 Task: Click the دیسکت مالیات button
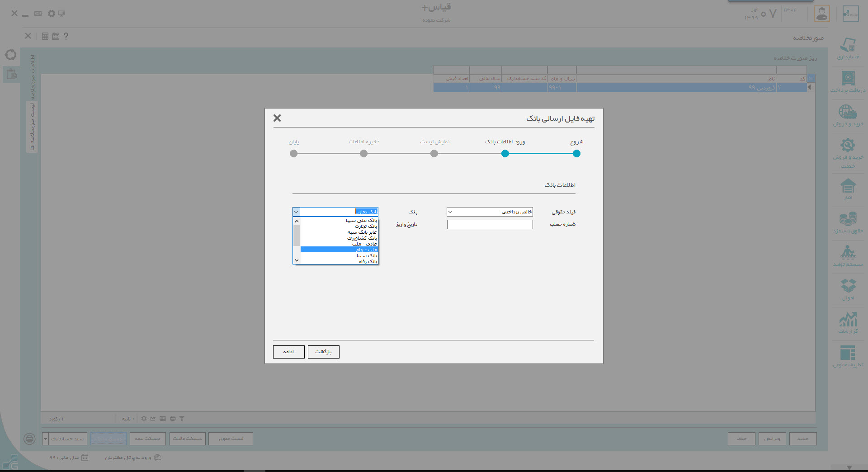(x=187, y=439)
